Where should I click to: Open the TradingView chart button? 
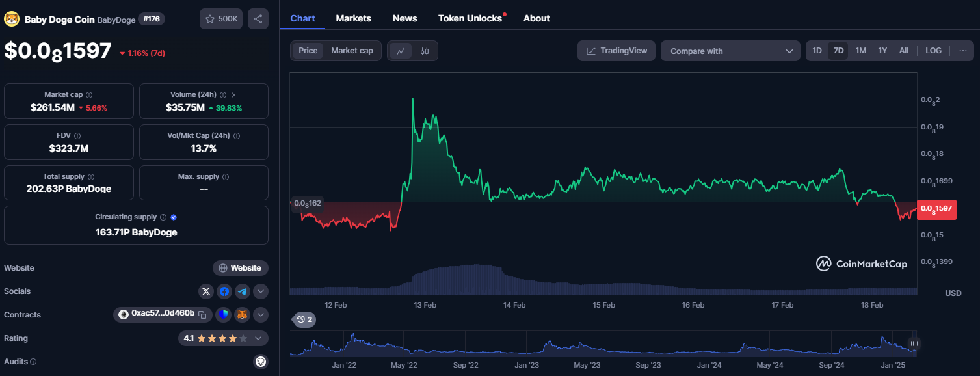point(616,51)
